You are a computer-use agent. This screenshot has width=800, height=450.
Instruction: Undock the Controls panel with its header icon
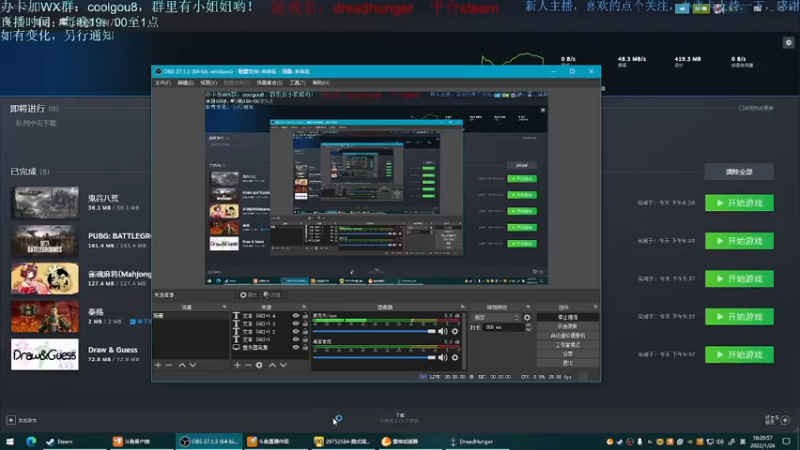(595, 307)
